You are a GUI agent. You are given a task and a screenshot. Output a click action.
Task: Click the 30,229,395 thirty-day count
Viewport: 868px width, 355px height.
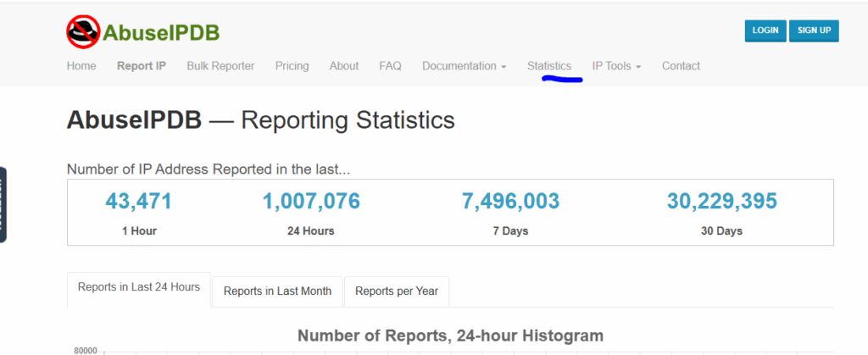[x=722, y=202]
